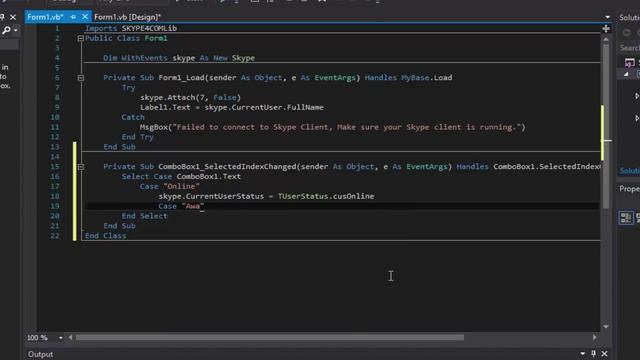Click the Output panel title
640x360 pixels.
tap(40, 354)
